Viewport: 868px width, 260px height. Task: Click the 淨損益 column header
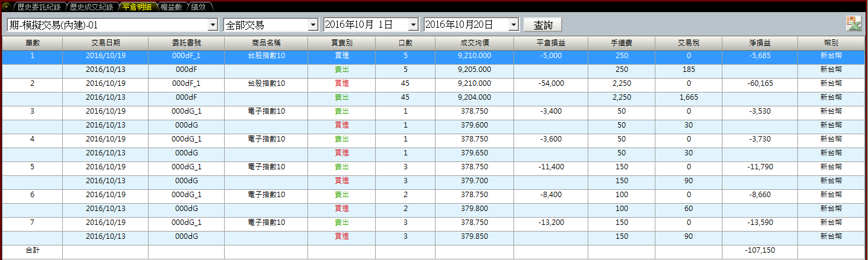[x=759, y=43]
